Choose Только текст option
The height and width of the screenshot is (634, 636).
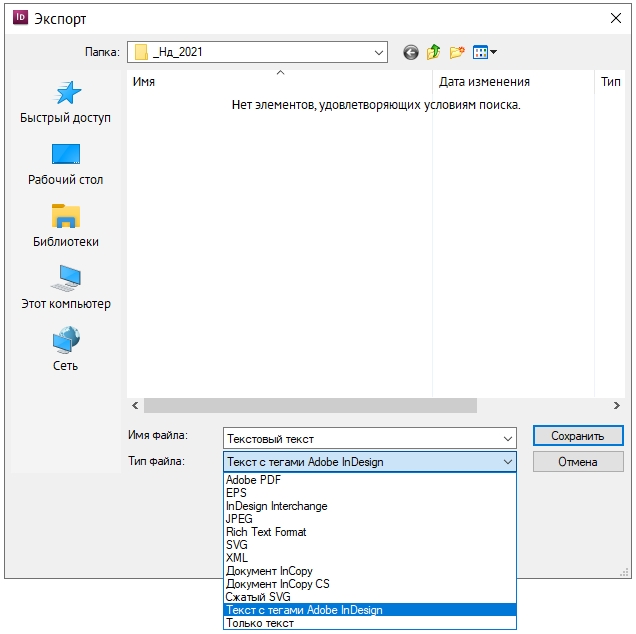click(370, 623)
